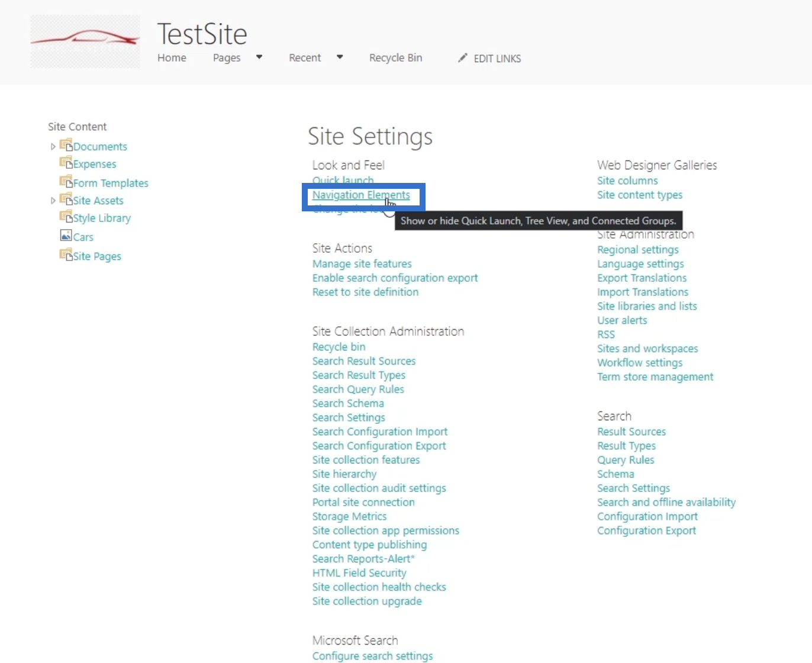
Task: Go to the Home navigation item
Action: (x=172, y=57)
